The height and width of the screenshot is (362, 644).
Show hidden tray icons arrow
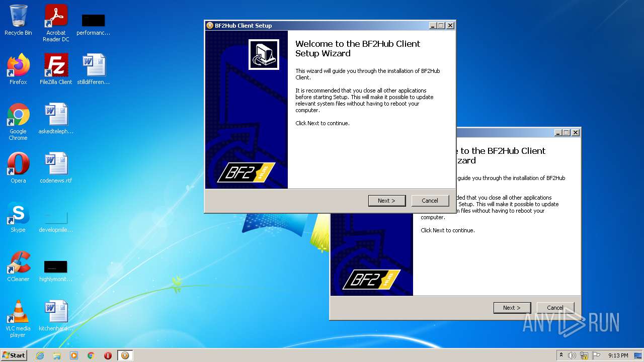561,355
